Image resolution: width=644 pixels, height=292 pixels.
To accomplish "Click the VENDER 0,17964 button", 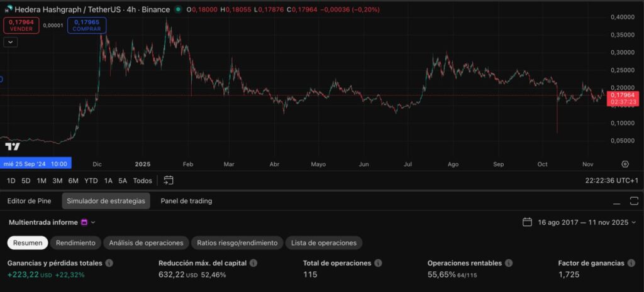I will pyautogui.click(x=21, y=25).
